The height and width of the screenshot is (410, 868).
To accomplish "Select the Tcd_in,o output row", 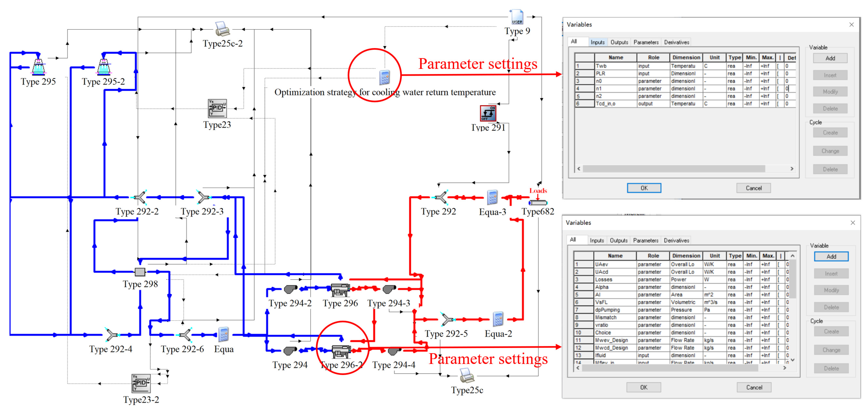I will tap(606, 104).
